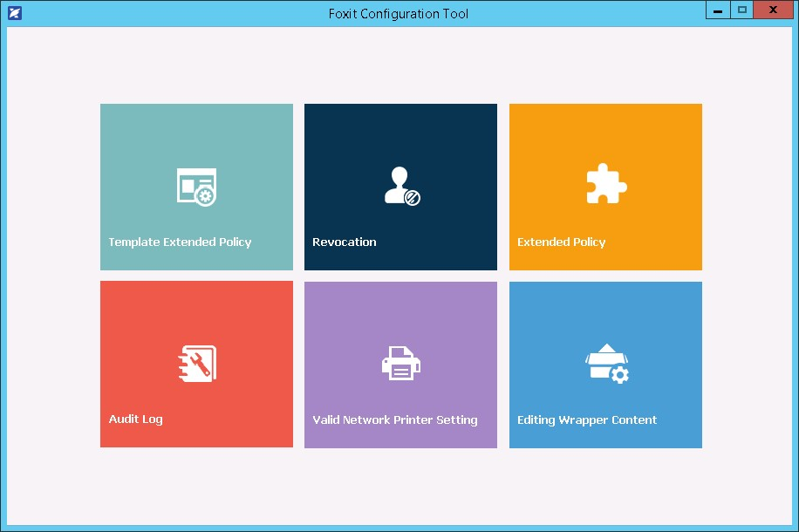
Task: Click the Audit Log label text
Action: pos(135,419)
